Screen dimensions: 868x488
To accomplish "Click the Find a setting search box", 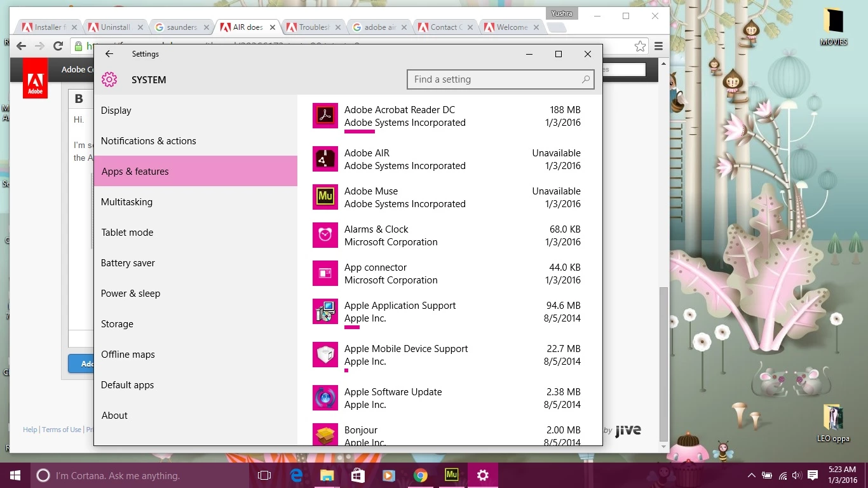I will pos(501,79).
